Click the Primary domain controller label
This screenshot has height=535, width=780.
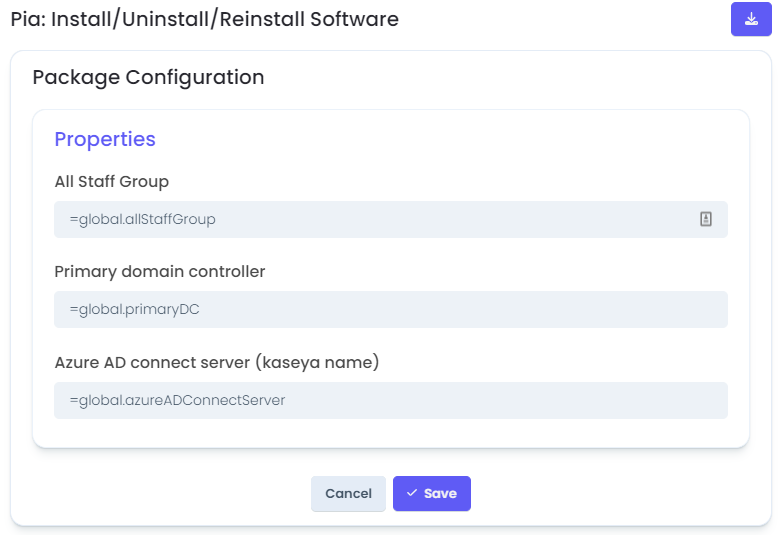pyautogui.click(x=160, y=272)
